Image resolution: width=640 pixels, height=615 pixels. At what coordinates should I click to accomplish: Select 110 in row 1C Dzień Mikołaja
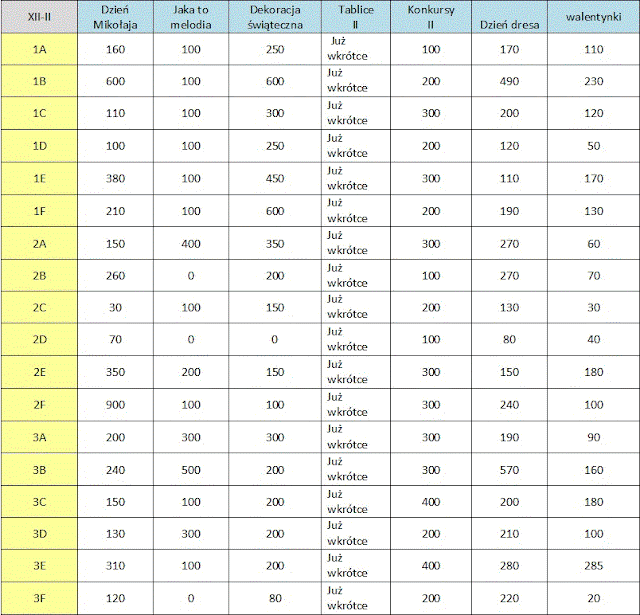[x=116, y=113]
